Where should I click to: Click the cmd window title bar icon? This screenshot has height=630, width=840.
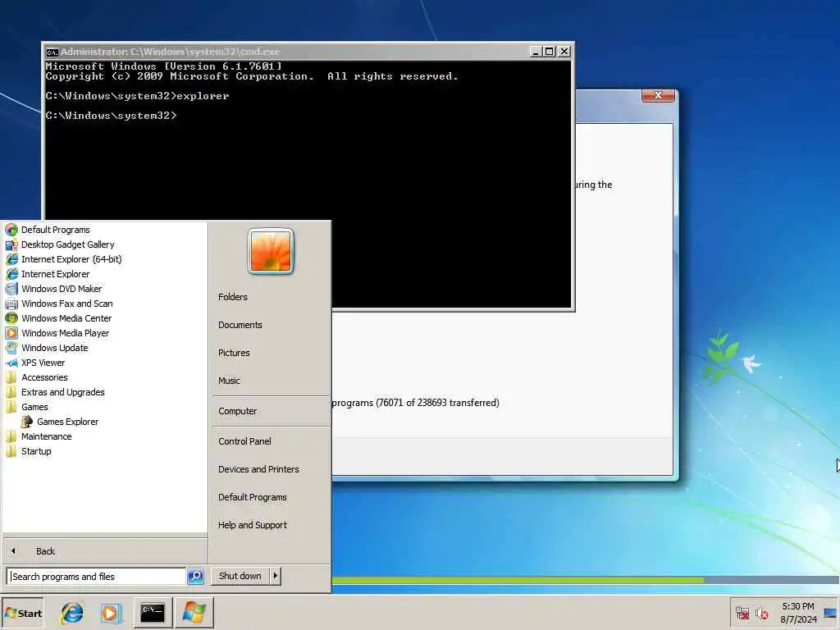point(52,52)
